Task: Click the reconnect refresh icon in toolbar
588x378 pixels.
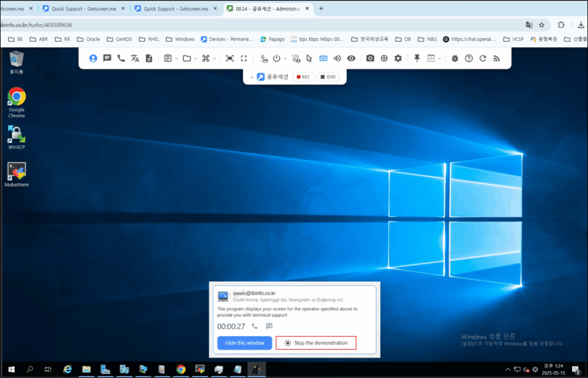Action: (x=482, y=58)
